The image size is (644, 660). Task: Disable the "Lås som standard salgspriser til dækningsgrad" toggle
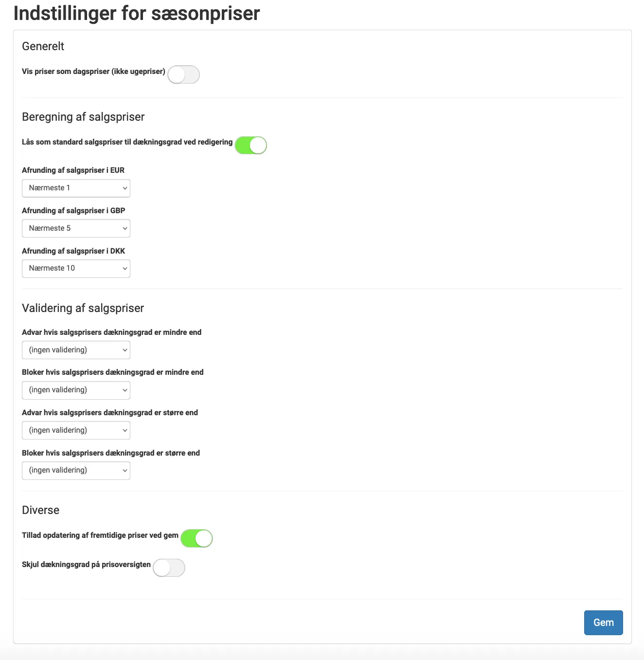[x=250, y=145]
